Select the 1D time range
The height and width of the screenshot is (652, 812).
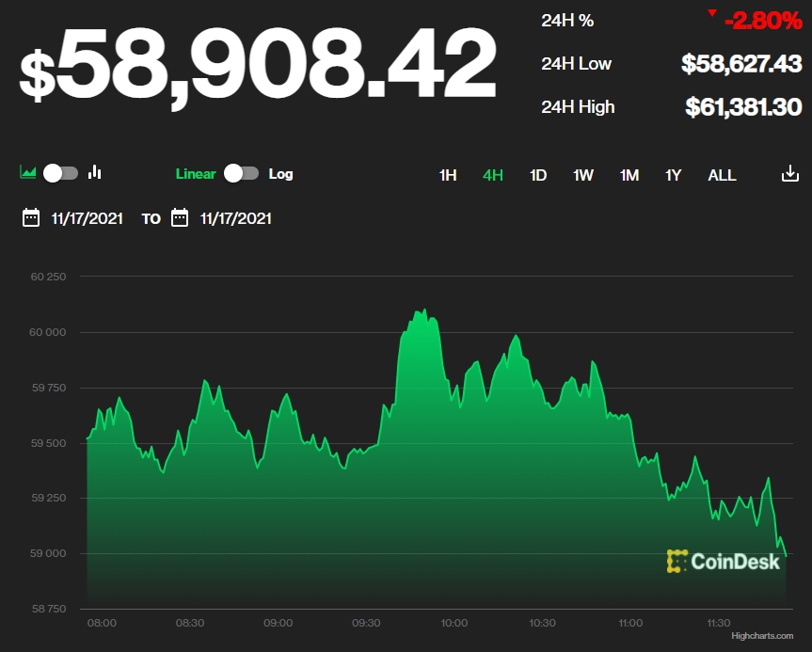click(x=538, y=176)
